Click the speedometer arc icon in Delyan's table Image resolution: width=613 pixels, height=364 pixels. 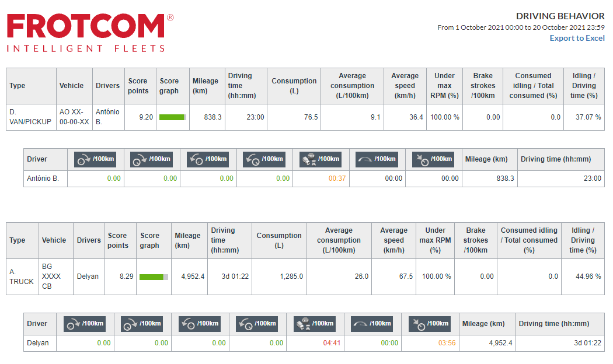372,324
